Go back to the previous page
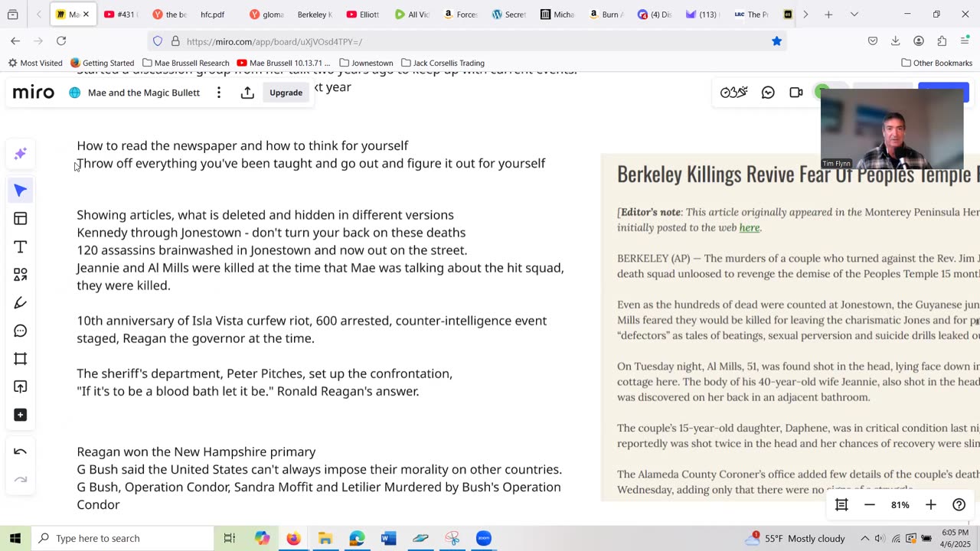Screen dimensions: 980x551 (15, 41)
